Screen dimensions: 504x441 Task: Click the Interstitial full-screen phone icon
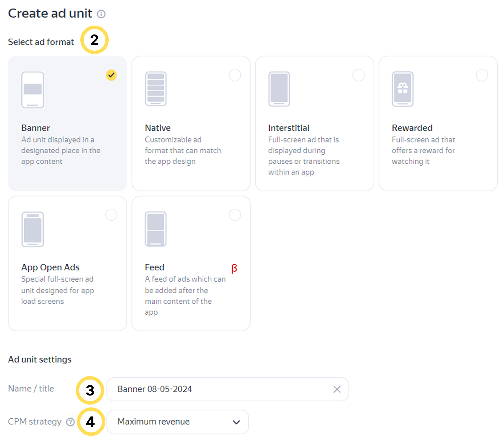pos(279,89)
